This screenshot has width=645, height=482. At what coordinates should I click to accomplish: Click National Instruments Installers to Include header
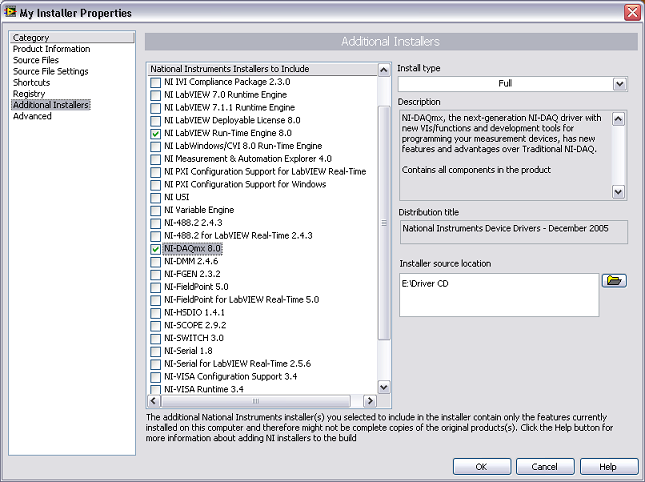tap(262, 69)
